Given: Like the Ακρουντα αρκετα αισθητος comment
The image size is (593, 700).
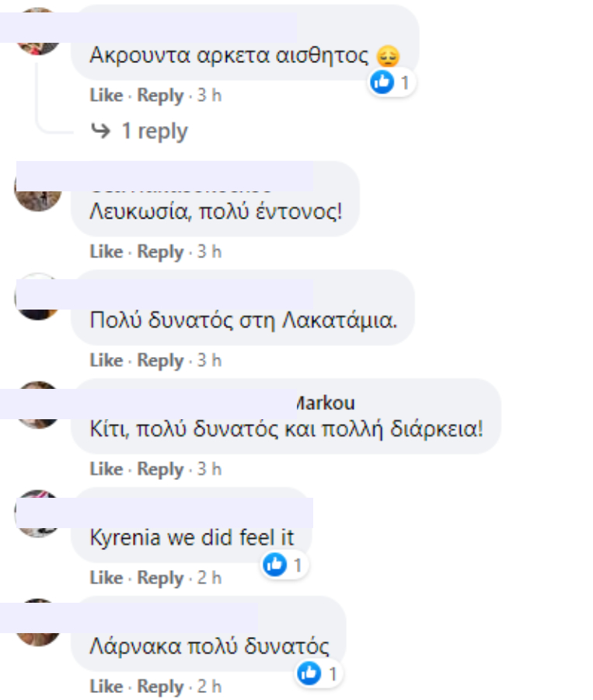Looking at the screenshot, I should pos(106,95).
